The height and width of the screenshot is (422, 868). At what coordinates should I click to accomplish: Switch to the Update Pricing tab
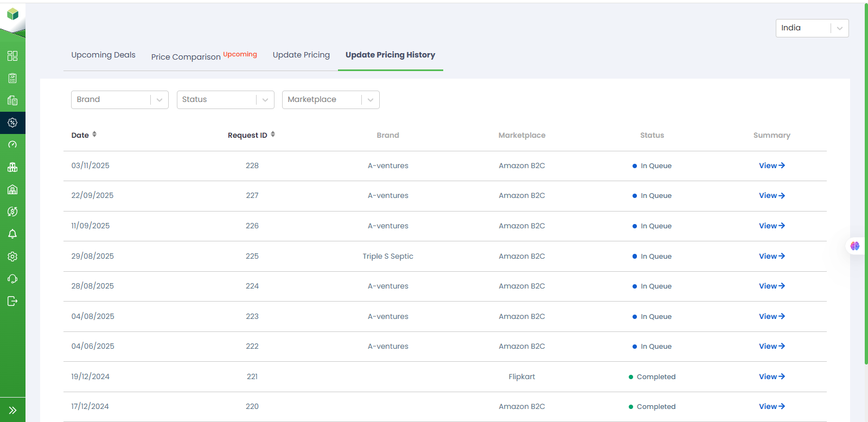point(301,55)
